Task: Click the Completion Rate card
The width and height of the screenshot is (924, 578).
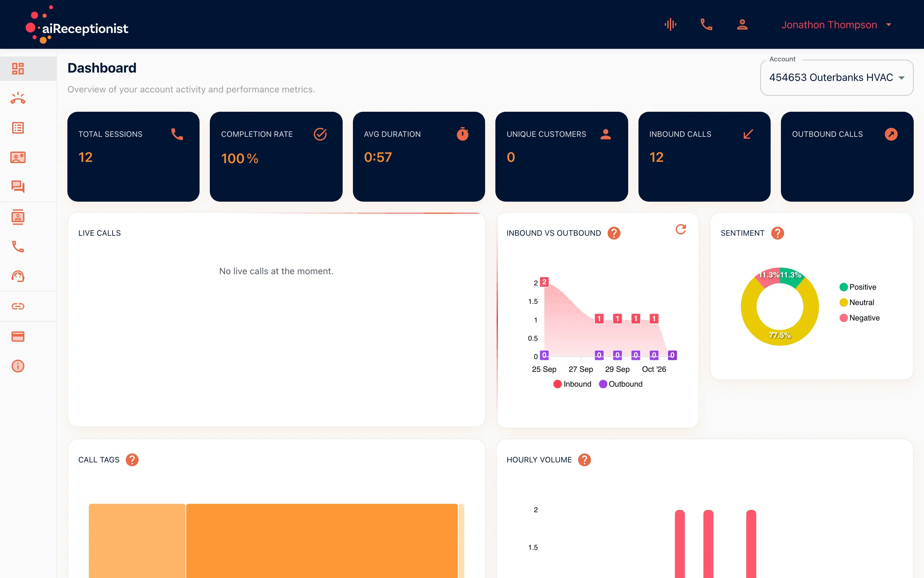Action: tap(276, 157)
